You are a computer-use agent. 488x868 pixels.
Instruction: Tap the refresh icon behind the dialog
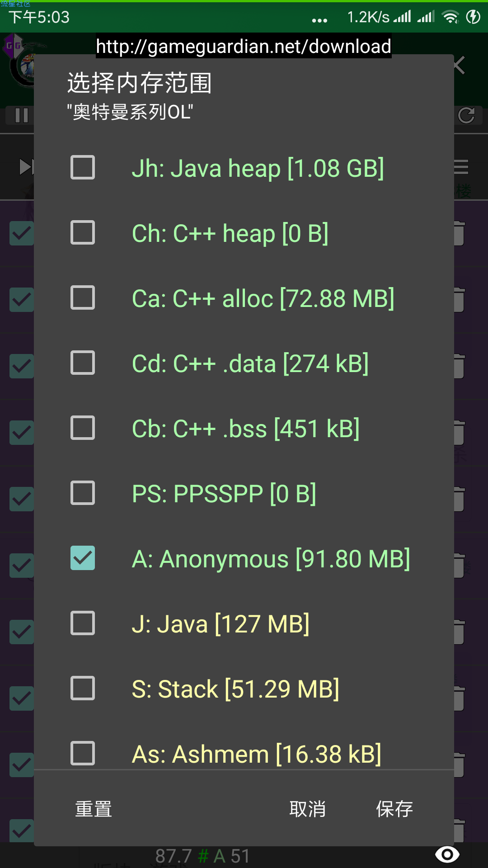pos(466,115)
